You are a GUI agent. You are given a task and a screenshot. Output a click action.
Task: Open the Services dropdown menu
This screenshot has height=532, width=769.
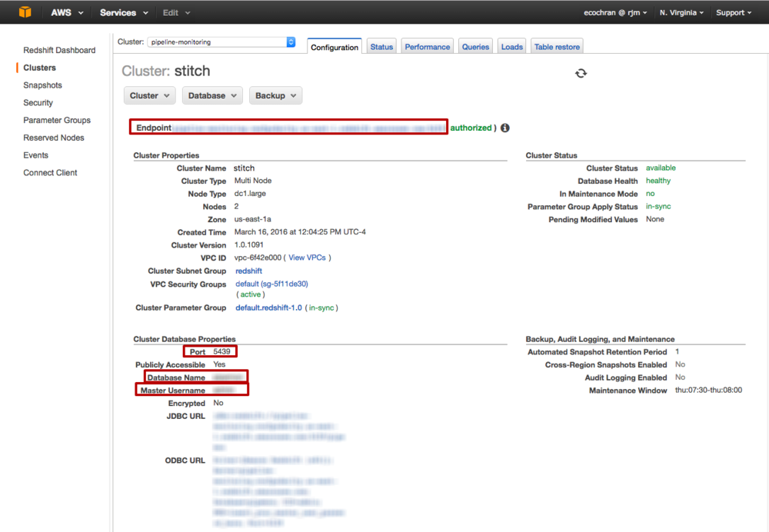click(124, 13)
